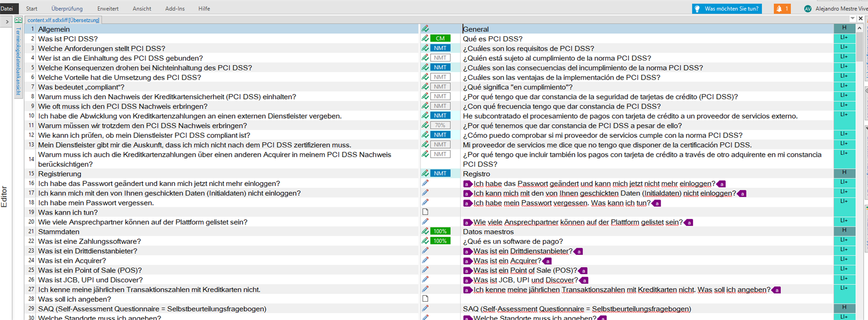The image size is (868, 320).
Task: Select source text 'Stammdaten'
Action: click(59, 232)
